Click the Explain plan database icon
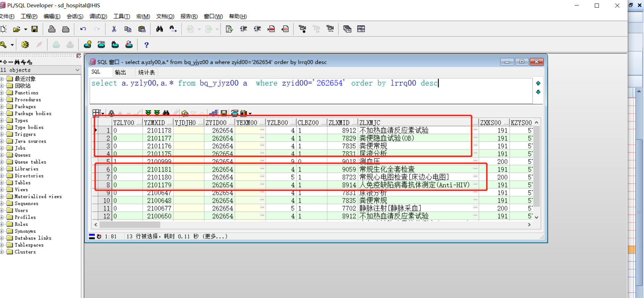Image resolution: width=644 pixels, height=298 pixels. click(87, 45)
